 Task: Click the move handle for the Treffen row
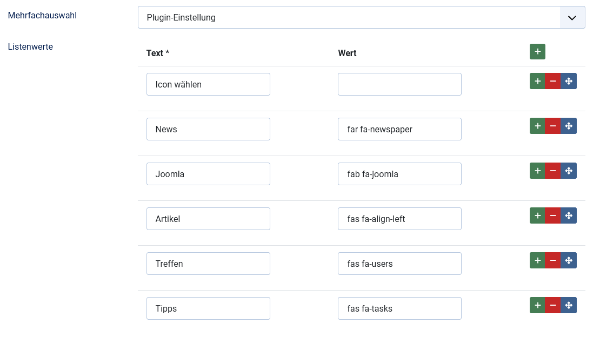(x=569, y=260)
